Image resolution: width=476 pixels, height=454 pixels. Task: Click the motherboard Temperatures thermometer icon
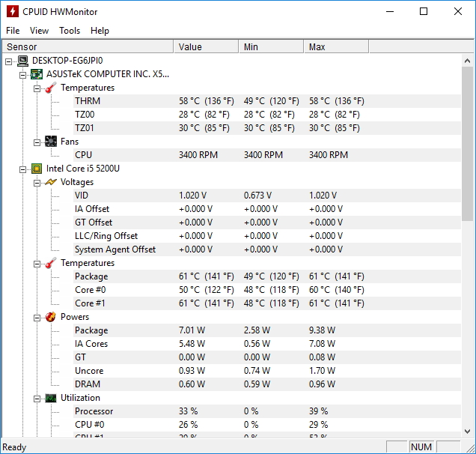pyautogui.click(x=51, y=88)
